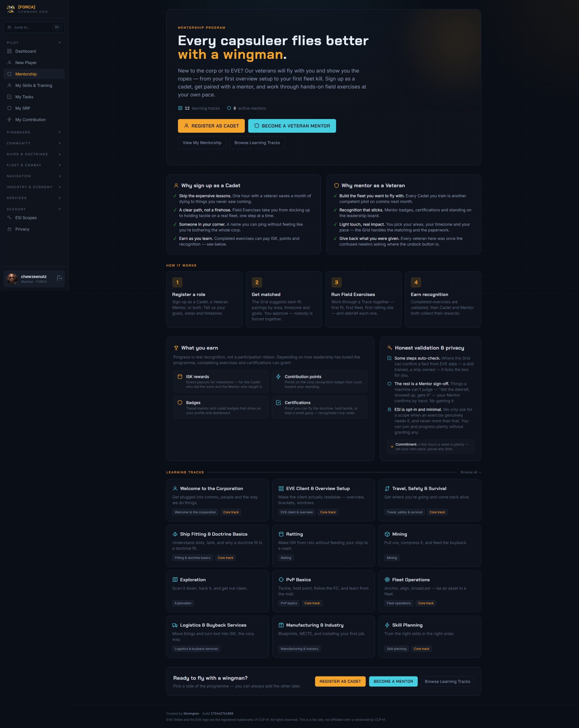Click the PvP Basics crosshair icon

(281, 580)
